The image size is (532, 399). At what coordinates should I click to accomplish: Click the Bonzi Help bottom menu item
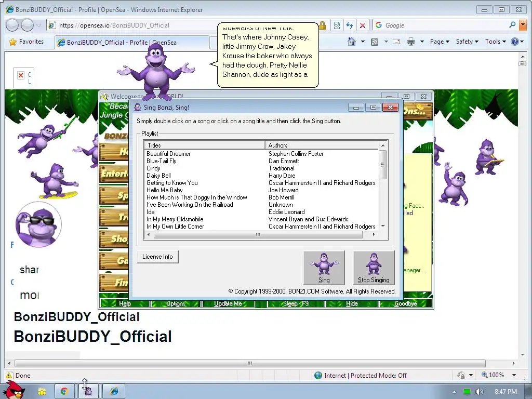pyautogui.click(x=125, y=303)
